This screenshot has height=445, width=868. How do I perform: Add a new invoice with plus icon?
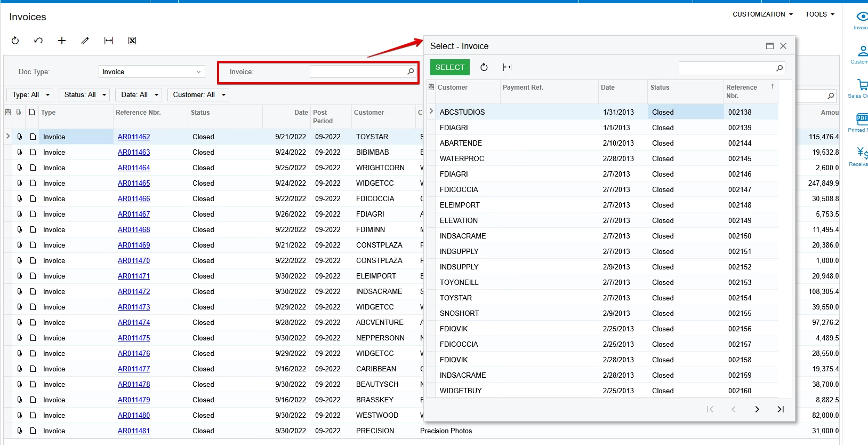62,41
